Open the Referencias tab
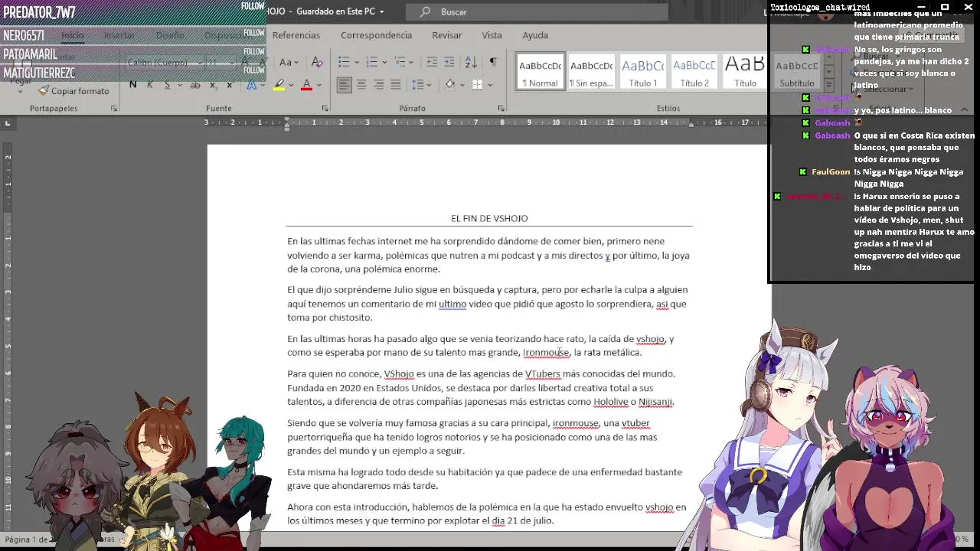The height and width of the screenshot is (551, 980). pos(296,35)
